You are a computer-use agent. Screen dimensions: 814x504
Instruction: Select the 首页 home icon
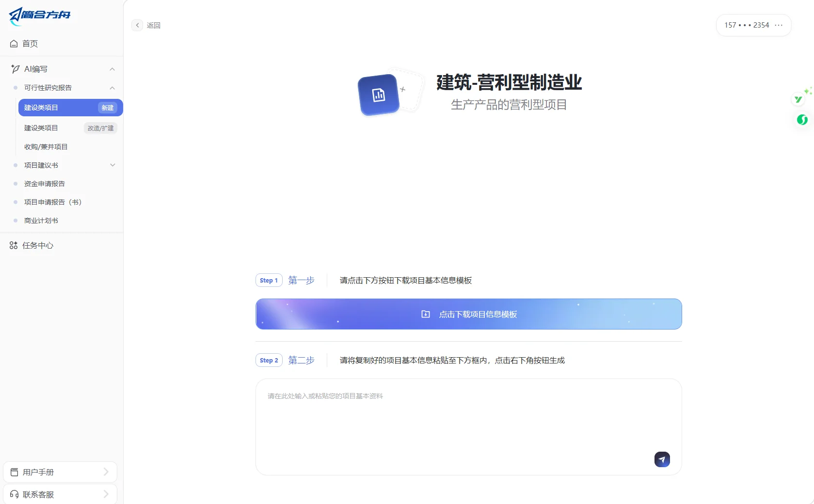click(14, 44)
